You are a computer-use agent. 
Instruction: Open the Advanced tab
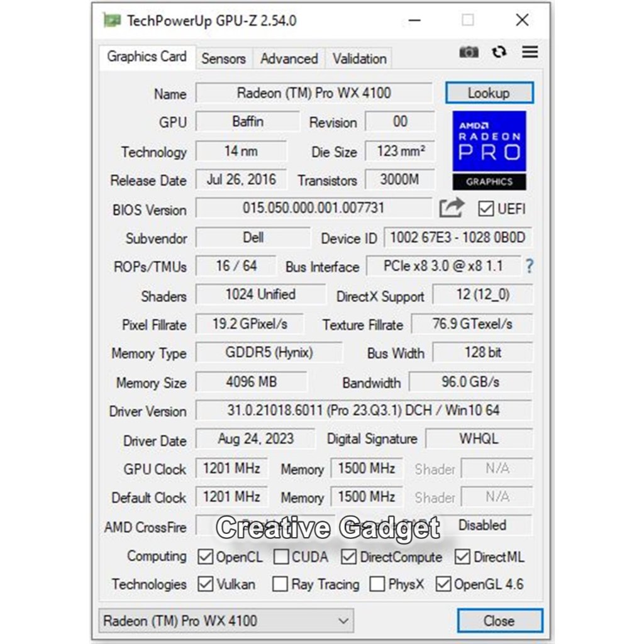289,58
